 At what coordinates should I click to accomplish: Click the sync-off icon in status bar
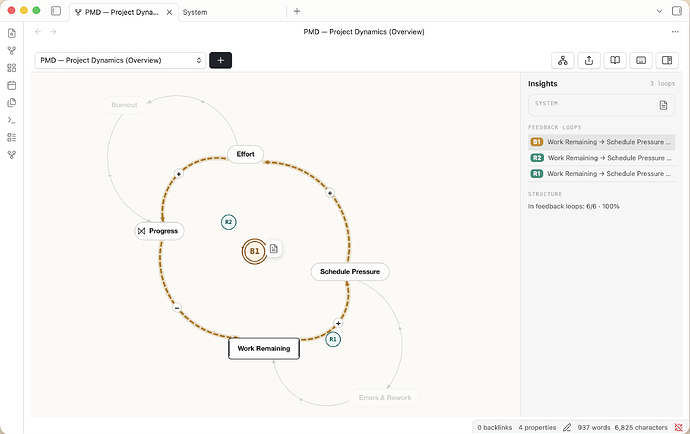(679, 427)
